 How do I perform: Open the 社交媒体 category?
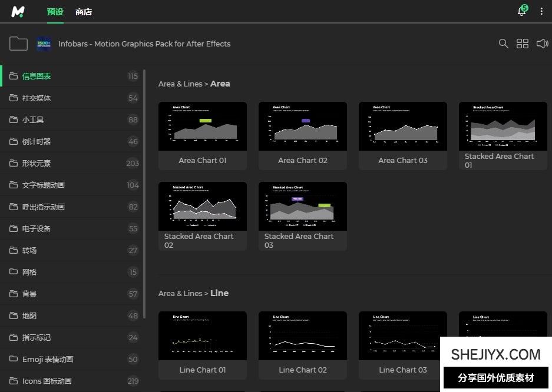coord(37,98)
